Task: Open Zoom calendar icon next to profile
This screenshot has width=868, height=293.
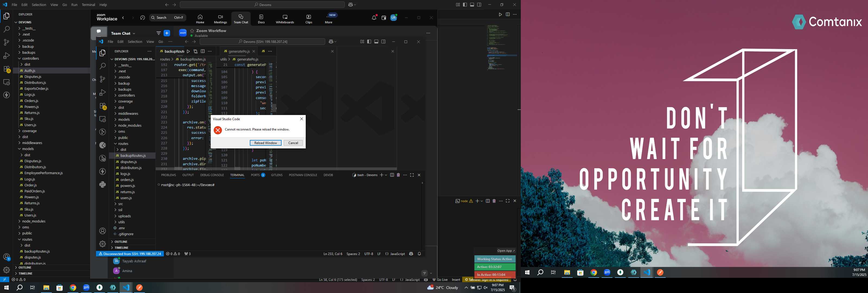Action: point(384,18)
